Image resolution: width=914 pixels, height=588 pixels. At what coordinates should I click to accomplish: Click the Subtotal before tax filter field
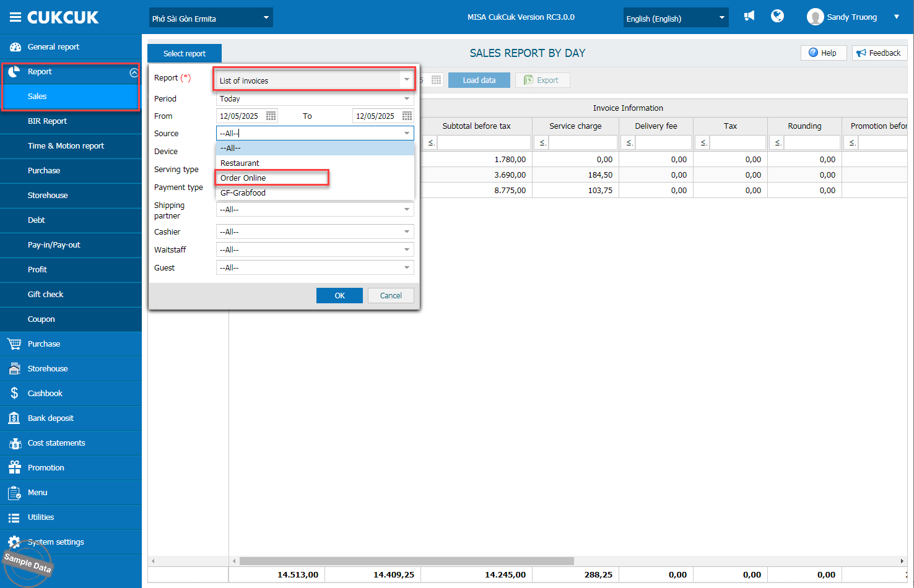(483, 142)
